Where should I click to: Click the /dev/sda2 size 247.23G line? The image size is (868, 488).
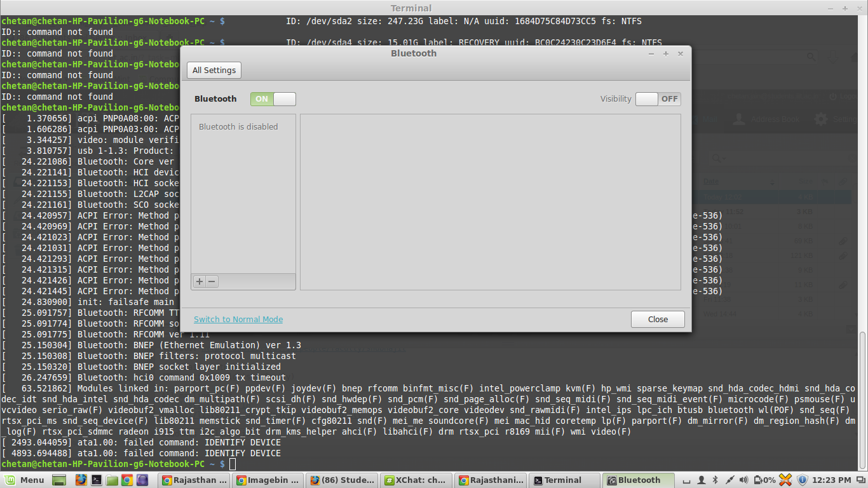tap(464, 21)
